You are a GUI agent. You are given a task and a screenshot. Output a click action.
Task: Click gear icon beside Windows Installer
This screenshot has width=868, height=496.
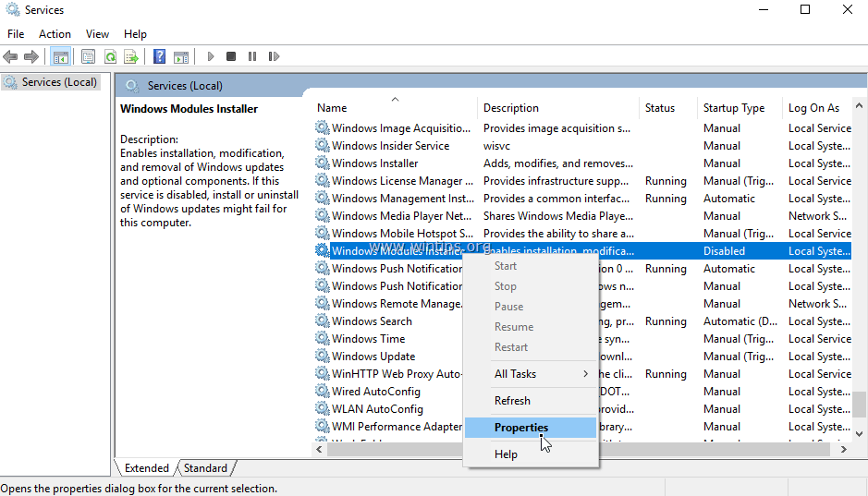point(323,163)
